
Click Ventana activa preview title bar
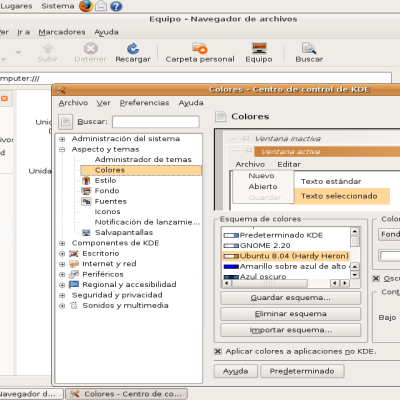[327, 152]
